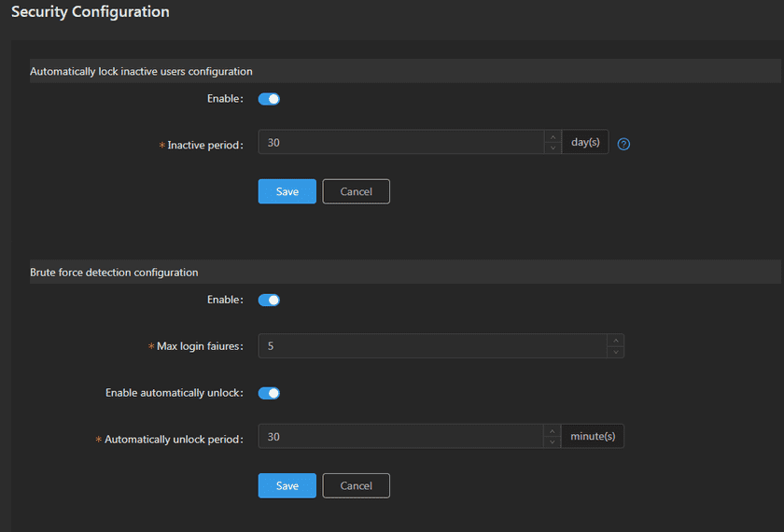The image size is (784, 532).
Task: Cancel the Brute force detection changes
Action: [x=356, y=485]
